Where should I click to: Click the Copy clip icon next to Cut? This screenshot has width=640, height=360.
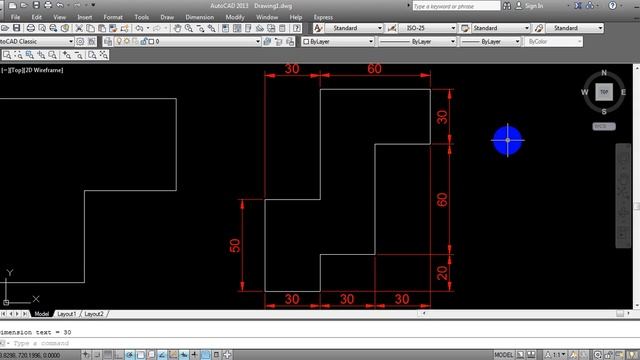point(90,28)
